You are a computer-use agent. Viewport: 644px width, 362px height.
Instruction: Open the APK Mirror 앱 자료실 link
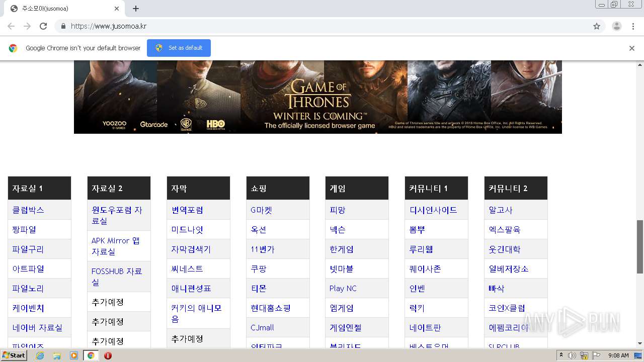(x=116, y=246)
